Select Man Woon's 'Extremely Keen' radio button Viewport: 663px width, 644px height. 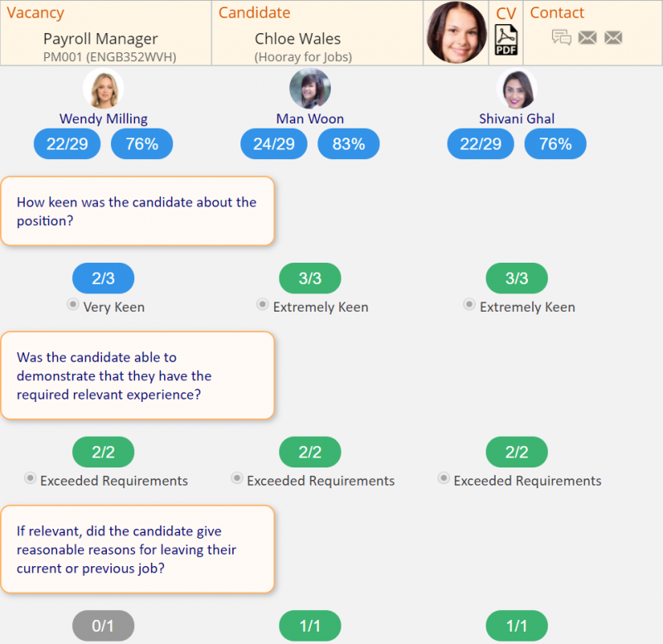pos(263,306)
